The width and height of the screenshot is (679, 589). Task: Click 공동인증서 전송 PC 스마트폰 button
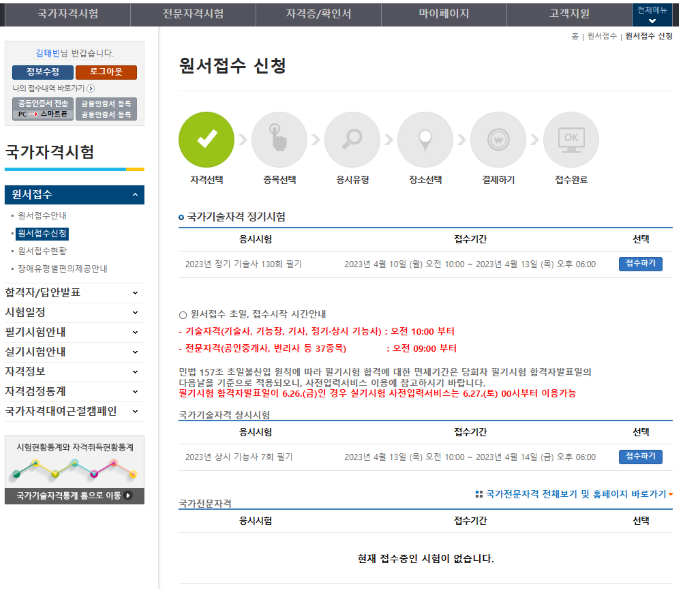pyautogui.click(x=43, y=109)
